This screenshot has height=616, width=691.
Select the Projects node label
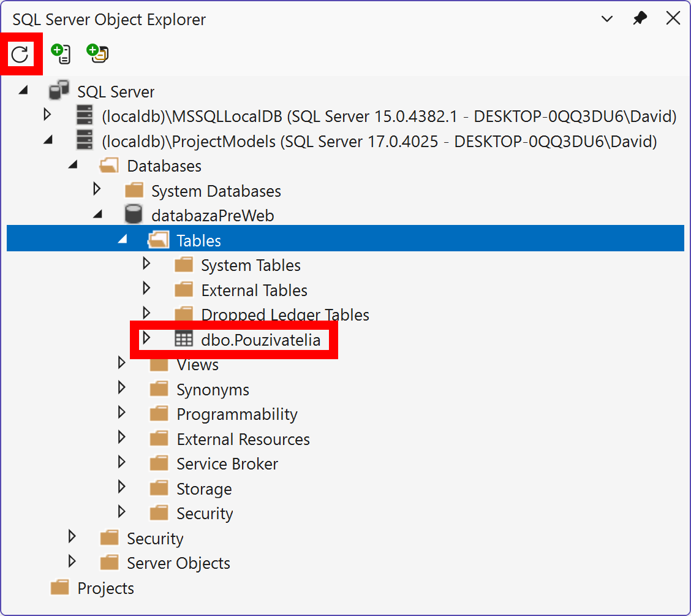[106, 588]
